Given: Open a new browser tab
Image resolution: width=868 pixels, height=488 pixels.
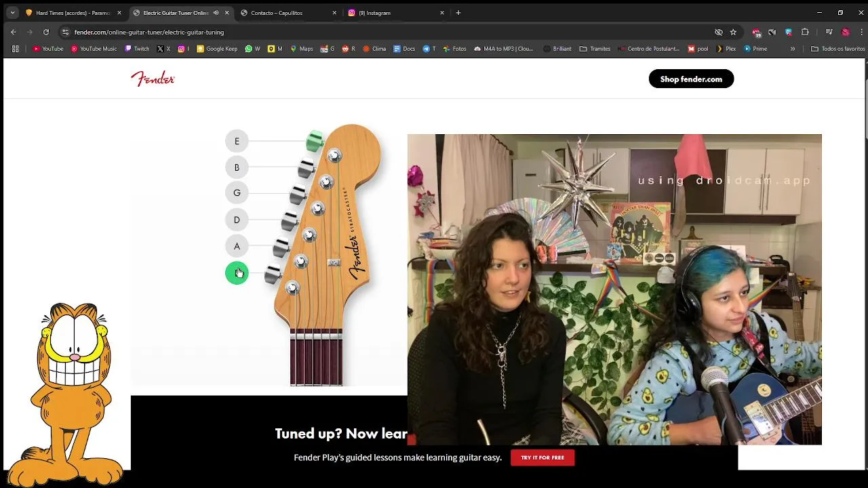Looking at the screenshot, I should [458, 13].
